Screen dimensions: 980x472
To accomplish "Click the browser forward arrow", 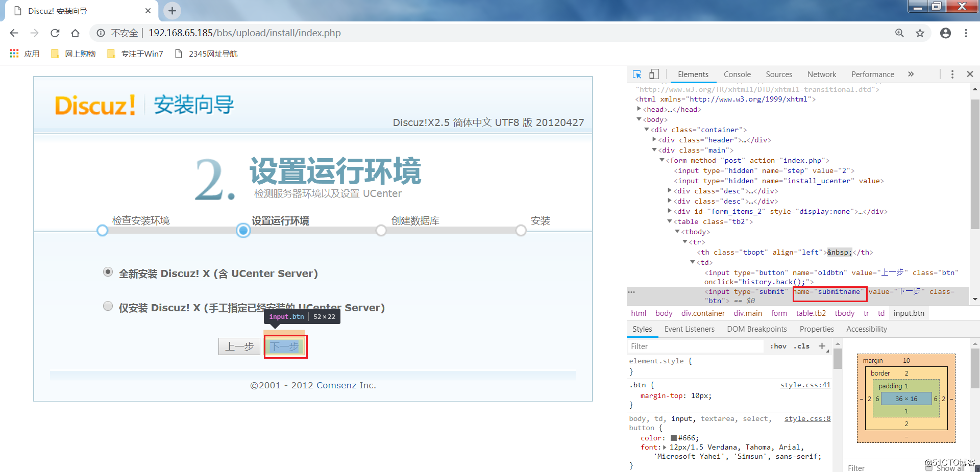I will (34, 33).
